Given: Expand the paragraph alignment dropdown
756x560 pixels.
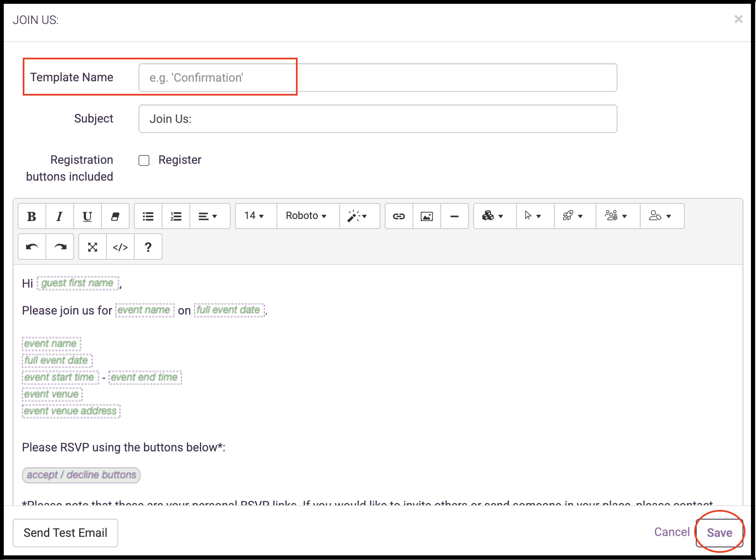Looking at the screenshot, I should [x=208, y=216].
